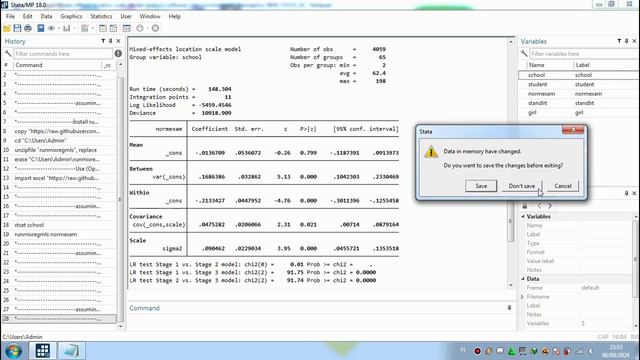640x360 pixels.
Task: Select the student variable row
Action: click(578, 84)
